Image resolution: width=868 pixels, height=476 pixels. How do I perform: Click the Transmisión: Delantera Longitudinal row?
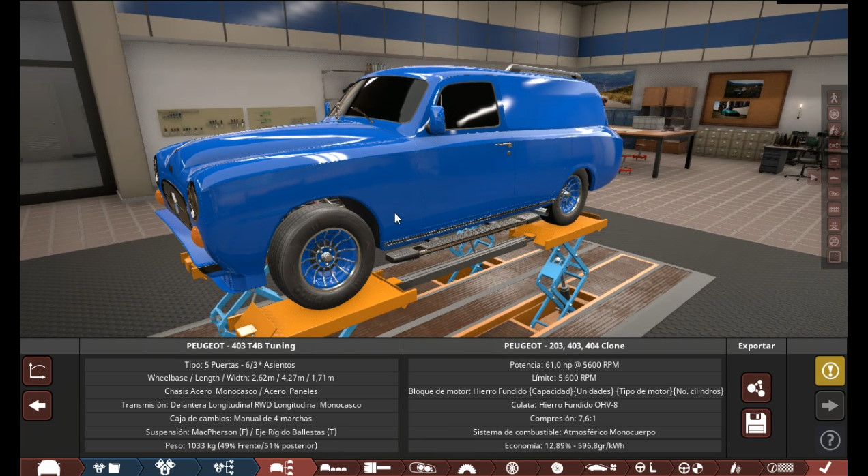[241, 405]
